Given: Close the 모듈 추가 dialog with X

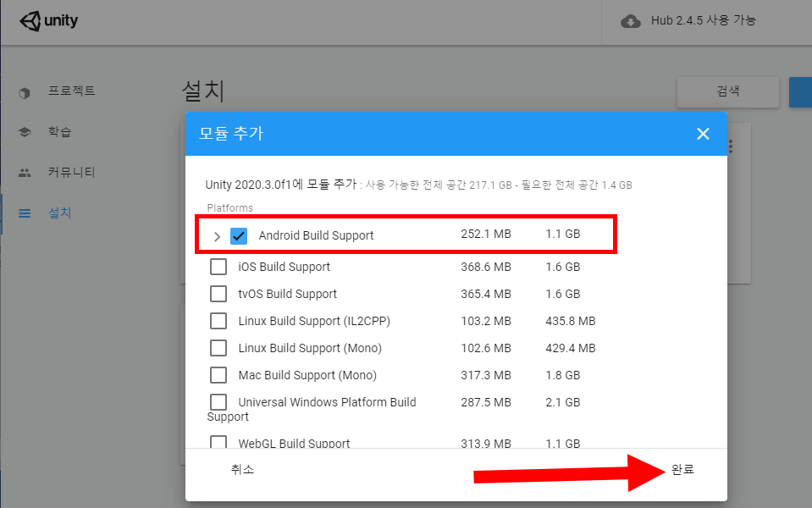Looking at the screenshot, I should pos(703,134).
